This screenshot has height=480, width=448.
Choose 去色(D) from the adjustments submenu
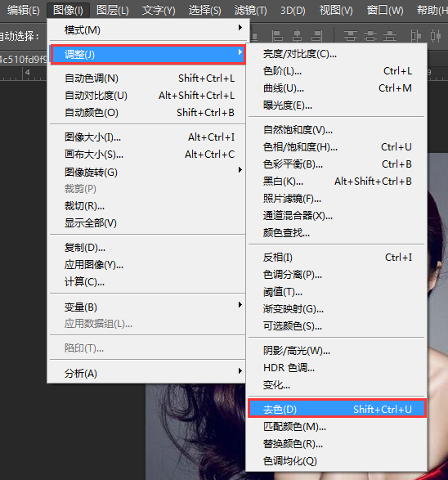[337, 409]
